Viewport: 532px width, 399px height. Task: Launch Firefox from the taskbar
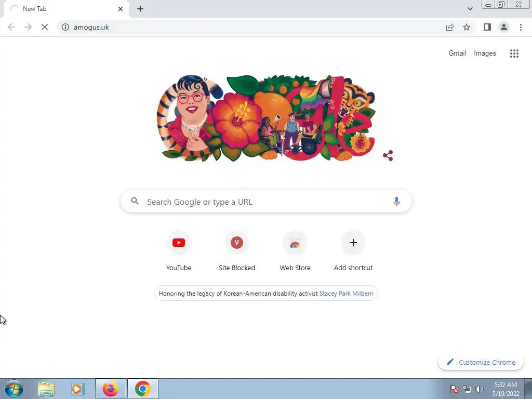coord(110,389)
